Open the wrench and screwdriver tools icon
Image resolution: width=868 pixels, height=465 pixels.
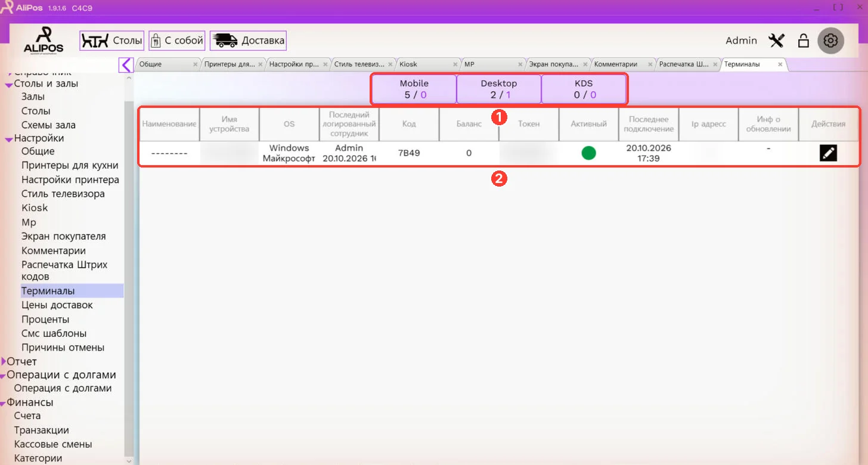coord(777,41)
